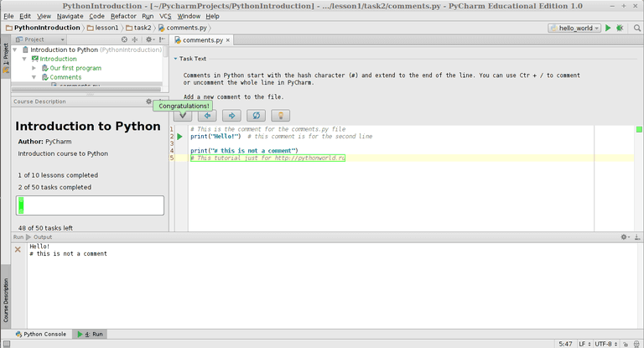Go to previous task arrow button

point(207,116)
